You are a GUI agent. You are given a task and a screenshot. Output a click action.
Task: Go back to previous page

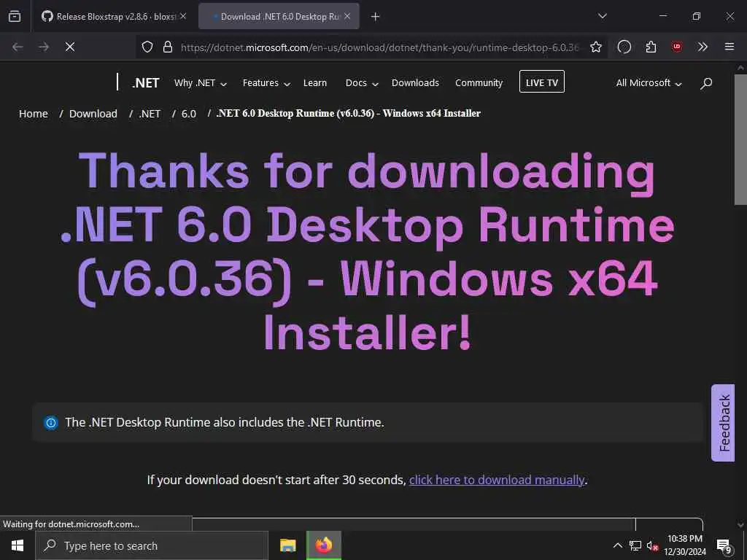[18, 47]
